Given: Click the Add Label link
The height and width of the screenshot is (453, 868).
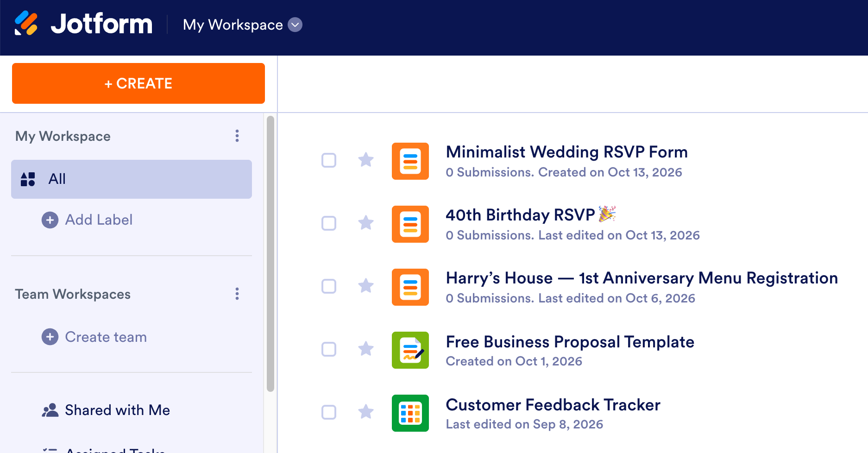Looking at the screenshot, I should pos(99,220).
